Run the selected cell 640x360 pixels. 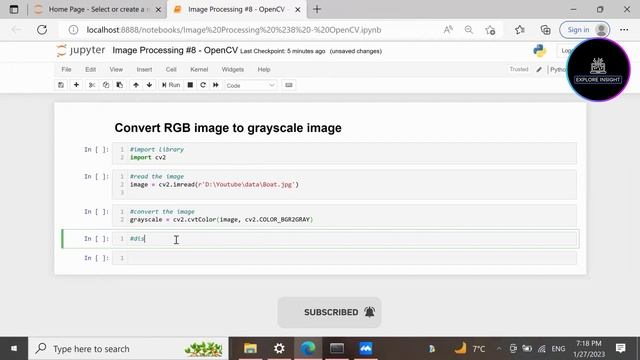coord(171,85)
